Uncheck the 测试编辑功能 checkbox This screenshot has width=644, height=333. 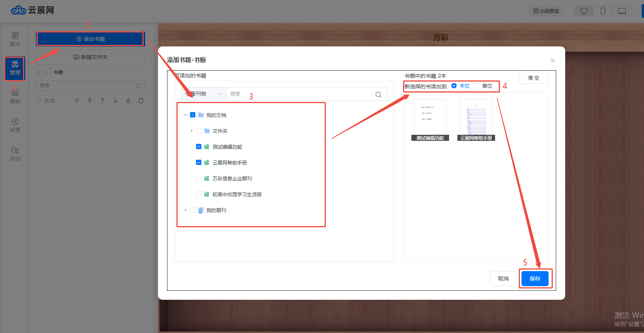(x=199, y=147)
